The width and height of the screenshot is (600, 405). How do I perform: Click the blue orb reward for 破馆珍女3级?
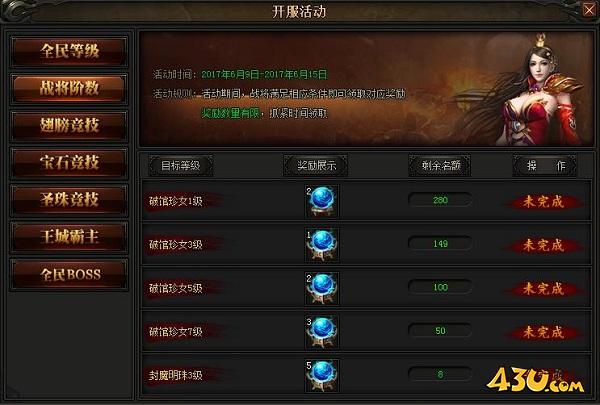click(322, 245)
